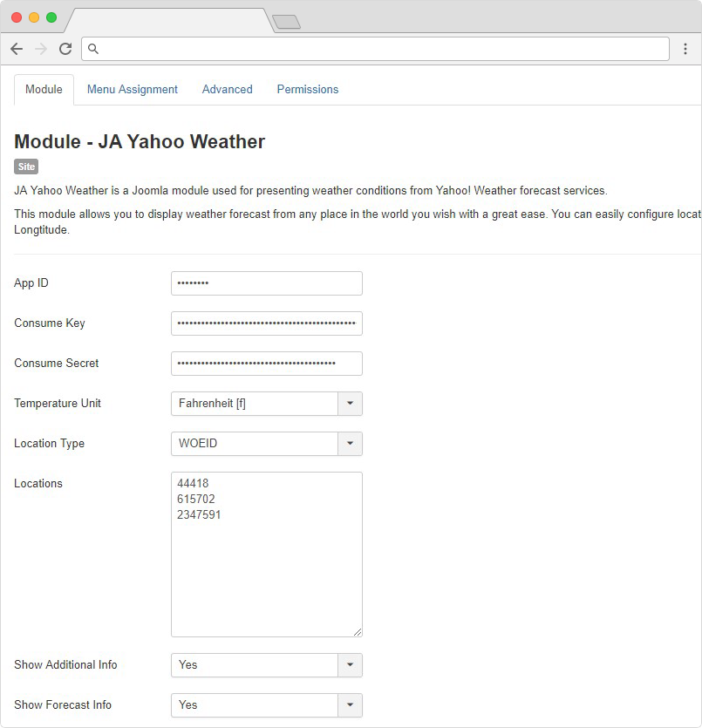Click the 'Show Additional Info' label

click(x=65, y=665)
